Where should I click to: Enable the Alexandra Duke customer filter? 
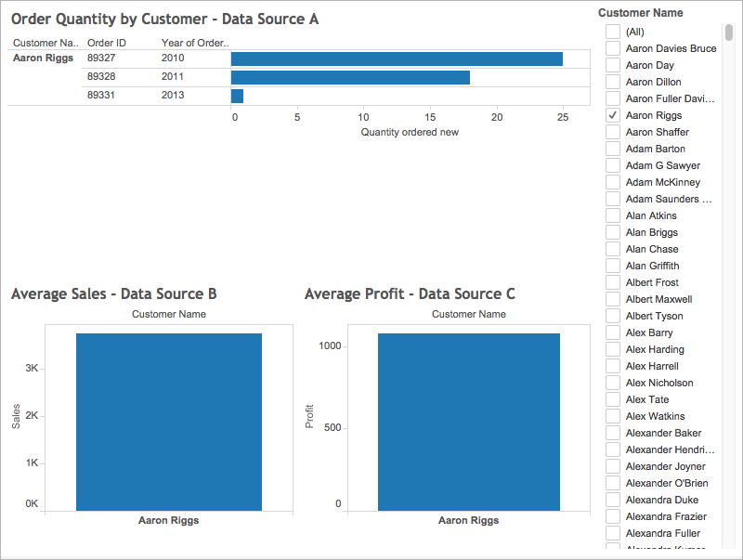tap(612, 500)
